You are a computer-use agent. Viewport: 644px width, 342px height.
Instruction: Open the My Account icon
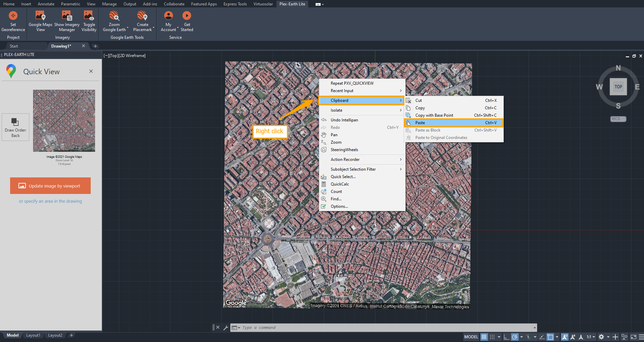point(169,16)
